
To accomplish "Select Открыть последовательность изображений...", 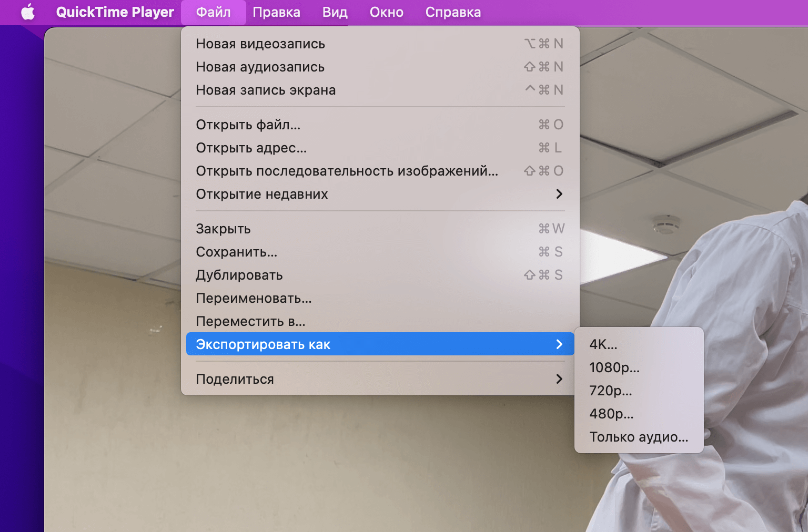I will coord(346,170).
